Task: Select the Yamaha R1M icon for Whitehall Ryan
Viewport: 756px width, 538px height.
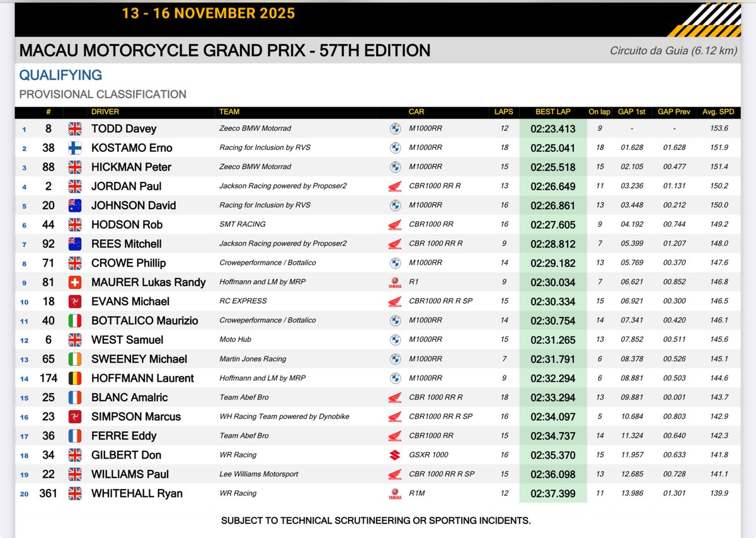Action: point(395,493)
